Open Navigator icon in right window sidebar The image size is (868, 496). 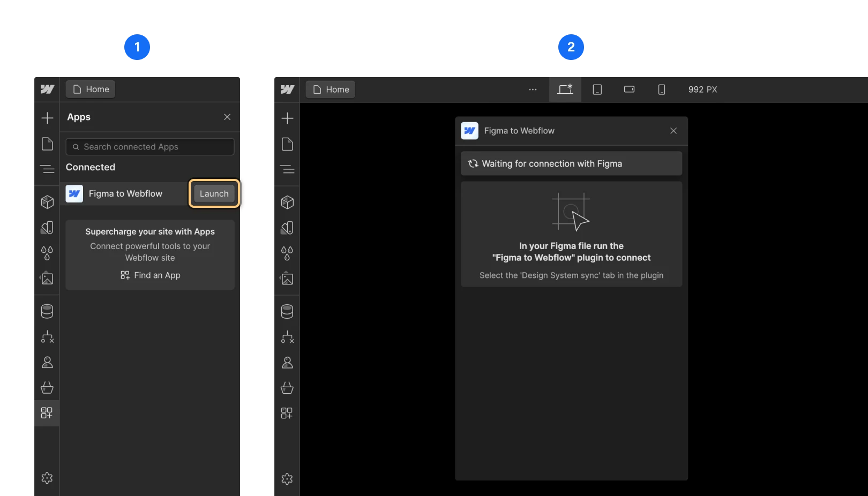coord(287,169)
